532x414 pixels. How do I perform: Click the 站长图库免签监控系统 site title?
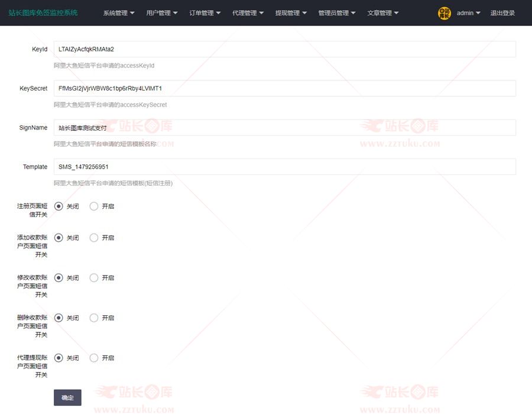point(43,13)
